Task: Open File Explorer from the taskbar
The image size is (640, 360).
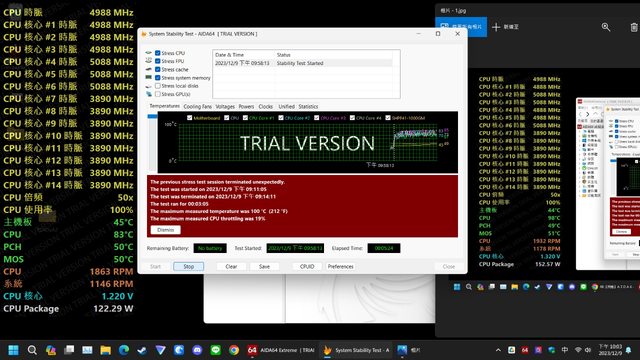Action: 106,350
